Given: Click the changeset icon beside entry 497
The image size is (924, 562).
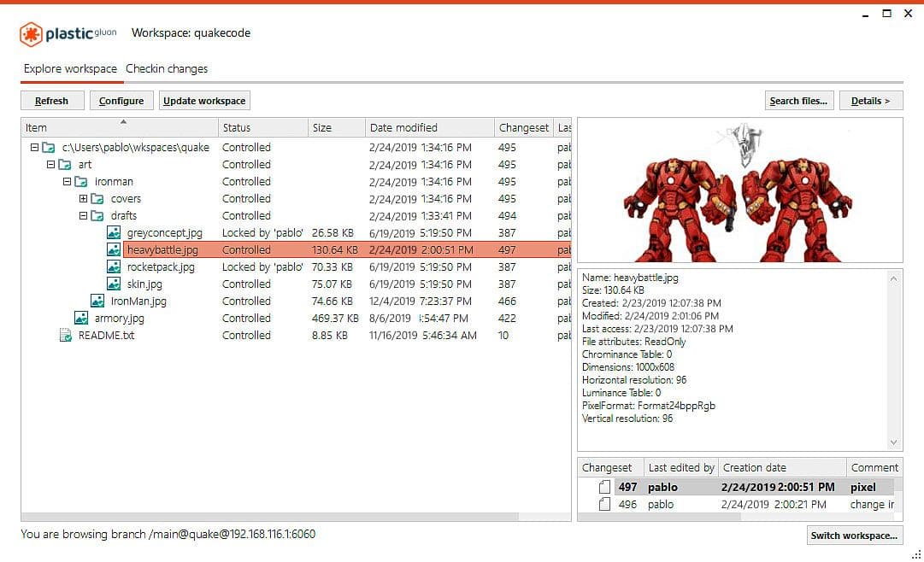Looking at the screenshot, I should (603, 487).
